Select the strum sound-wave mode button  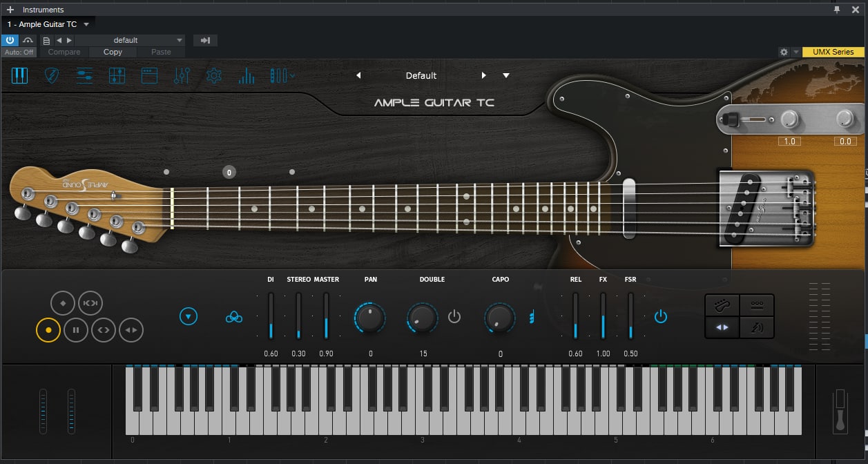(x=757, y=327)
